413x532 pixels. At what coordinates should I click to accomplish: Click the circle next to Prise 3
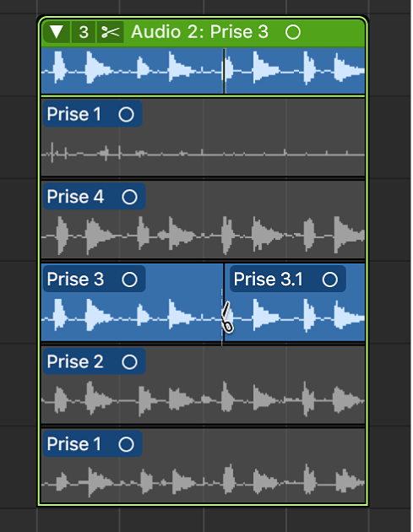129,280
